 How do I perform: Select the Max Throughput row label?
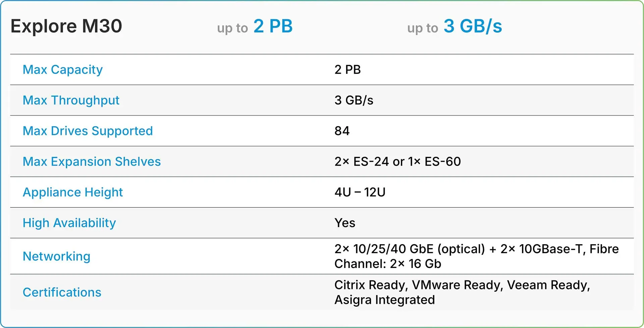tap(71, 100)
